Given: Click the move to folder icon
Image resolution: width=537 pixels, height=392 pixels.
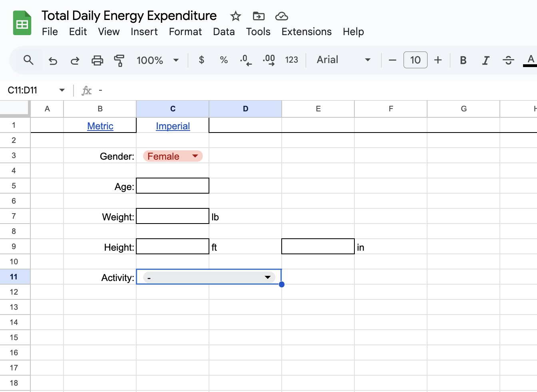Looking at the screenshot, I should 259,16.
